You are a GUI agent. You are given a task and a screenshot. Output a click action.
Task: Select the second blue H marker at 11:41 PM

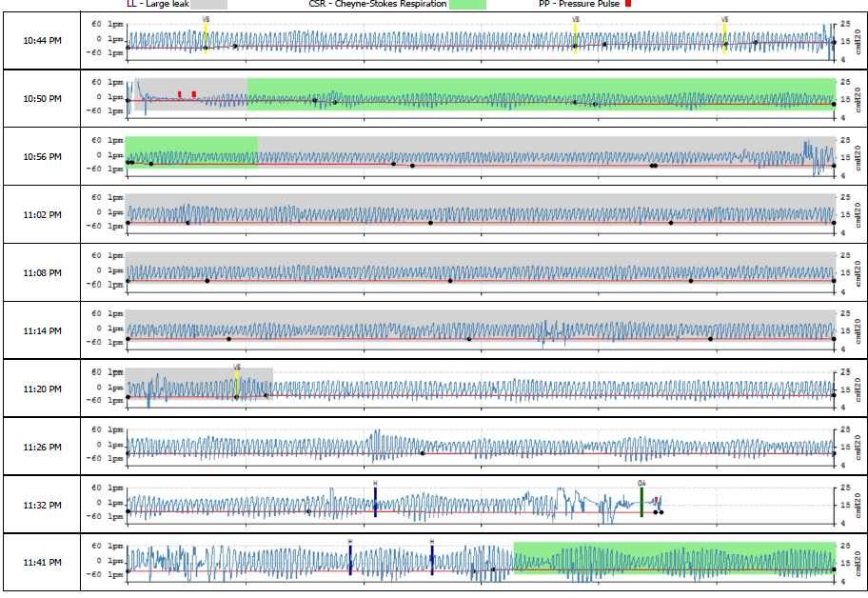432,559
